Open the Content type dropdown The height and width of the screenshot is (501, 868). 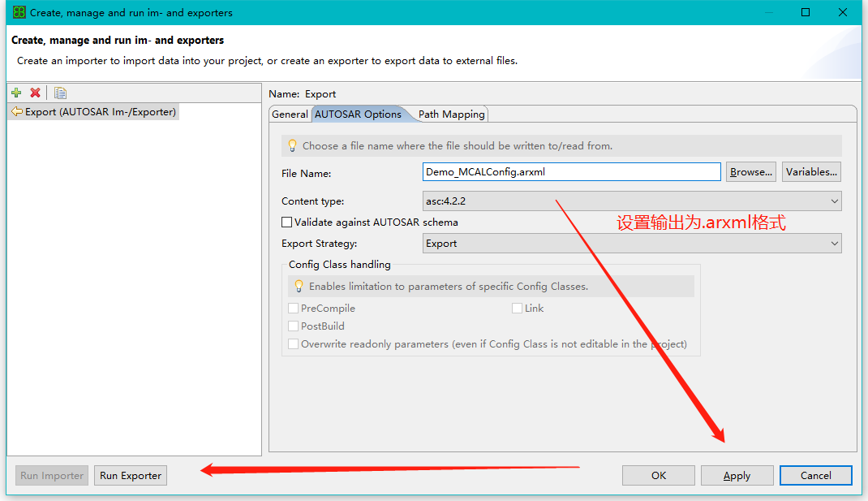(632, 201)
